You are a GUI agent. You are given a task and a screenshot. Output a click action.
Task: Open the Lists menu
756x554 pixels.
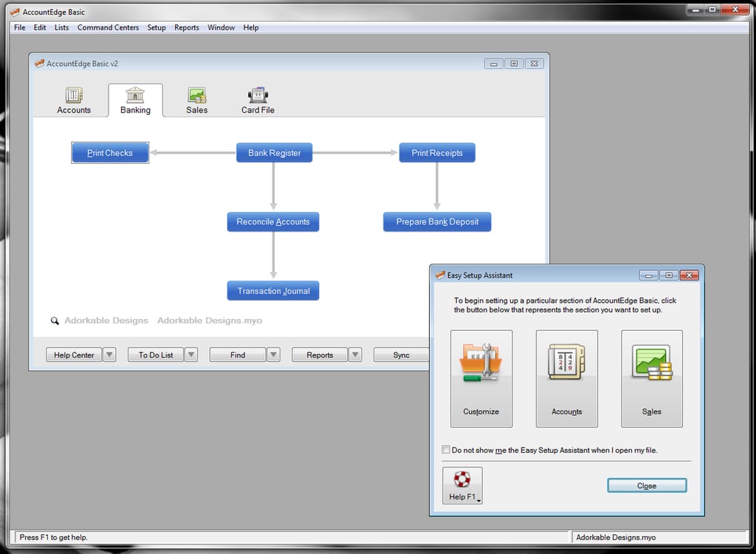(x=62, y=27)
